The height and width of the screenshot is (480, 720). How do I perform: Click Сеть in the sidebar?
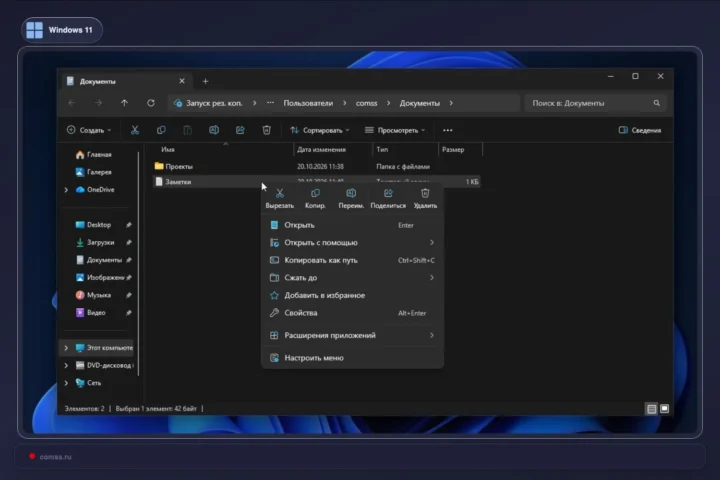click(89, 383)
